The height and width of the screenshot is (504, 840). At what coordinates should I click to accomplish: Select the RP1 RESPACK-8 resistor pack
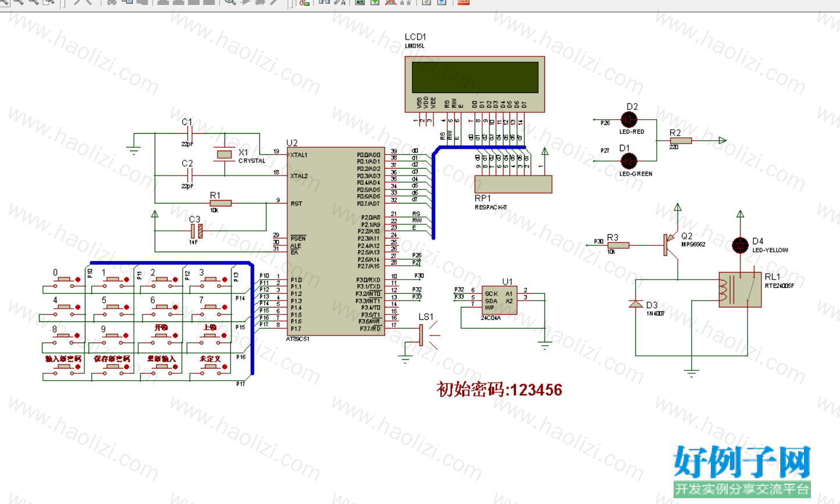pyautogui.click(x=513, y=184)
